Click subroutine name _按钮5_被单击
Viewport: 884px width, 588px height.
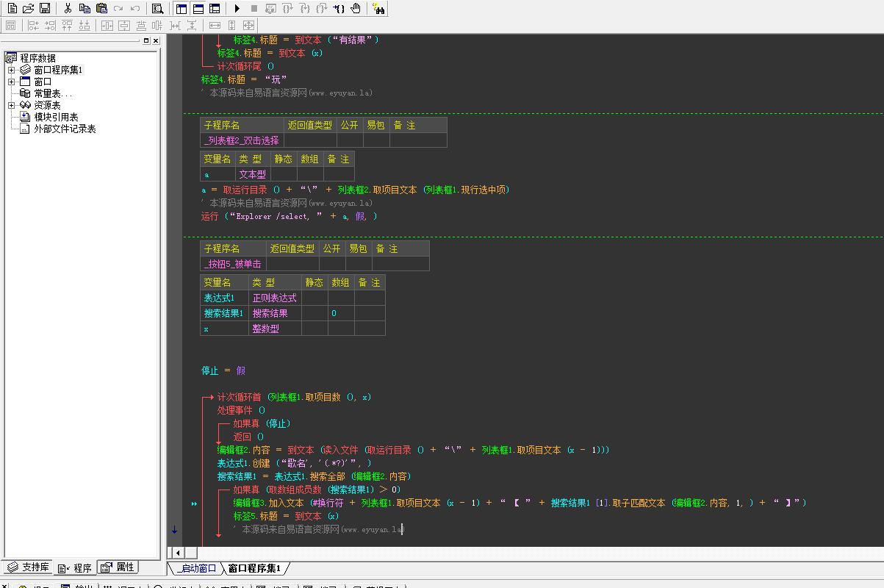[233, 264]
